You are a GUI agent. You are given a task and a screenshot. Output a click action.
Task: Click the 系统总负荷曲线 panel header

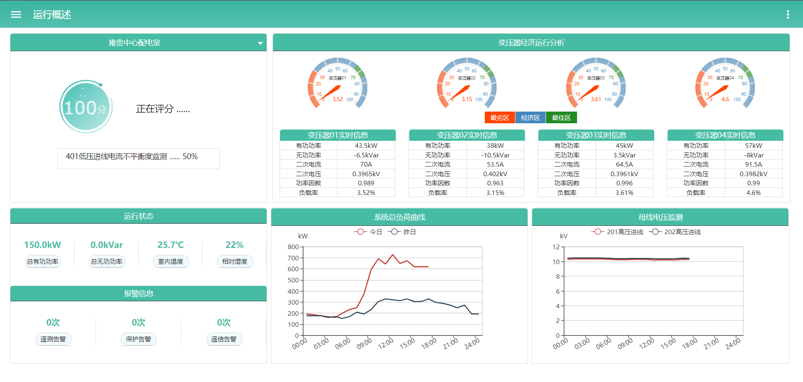[x=399, y=217]
